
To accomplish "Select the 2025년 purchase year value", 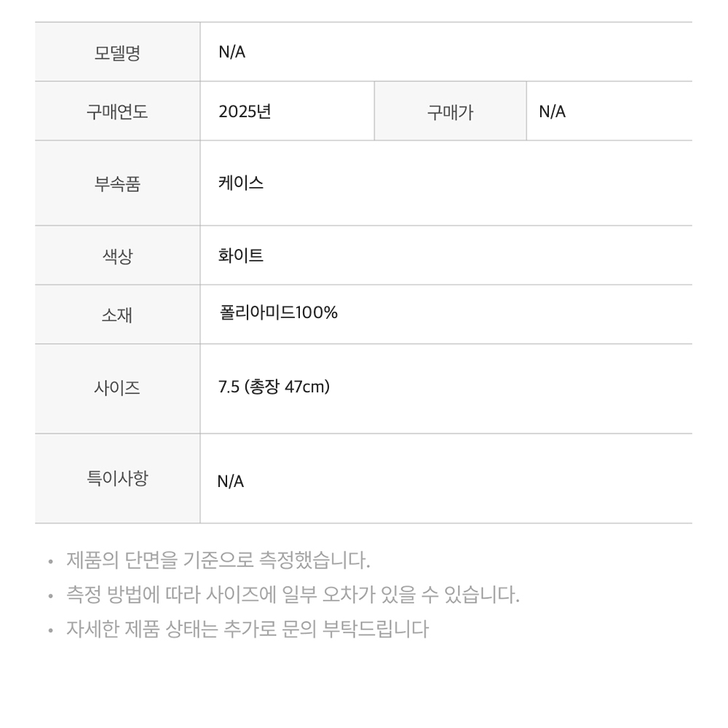I will (x=245, y=111).
